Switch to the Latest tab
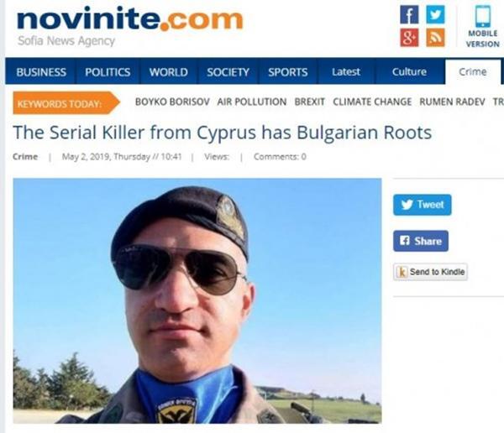Viewport: 504px width, 433px height. pos(346,71)
